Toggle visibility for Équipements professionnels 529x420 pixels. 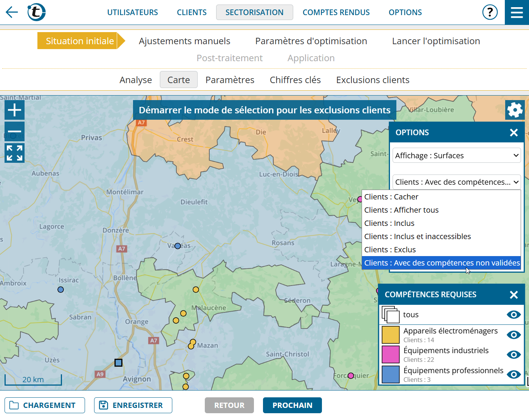coord(514,375)
